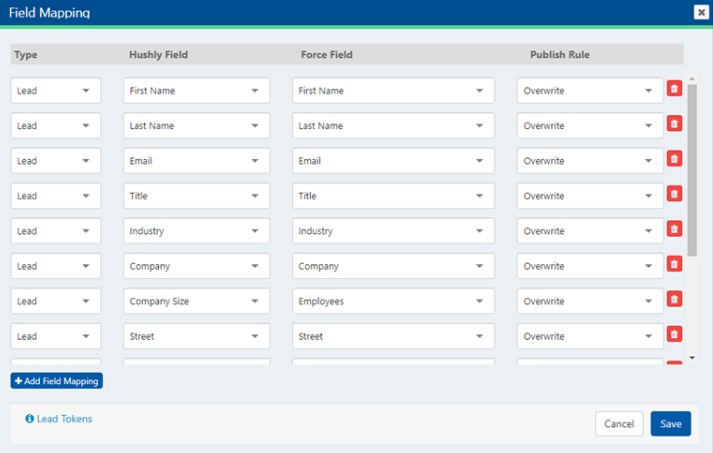Open Type dropdown in Company Size row

(56, 301)
